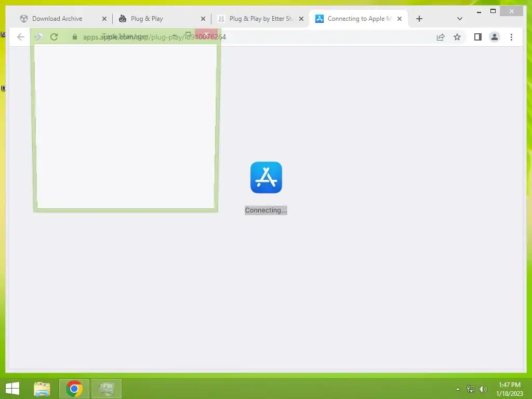
Task: Open the Windows Start menu
Action: point(12,389)
